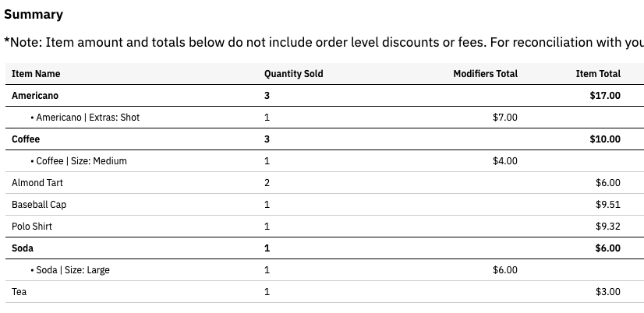Screen dimensions: 644x313
Task: Select the Coffee item row
Action: 324,139
